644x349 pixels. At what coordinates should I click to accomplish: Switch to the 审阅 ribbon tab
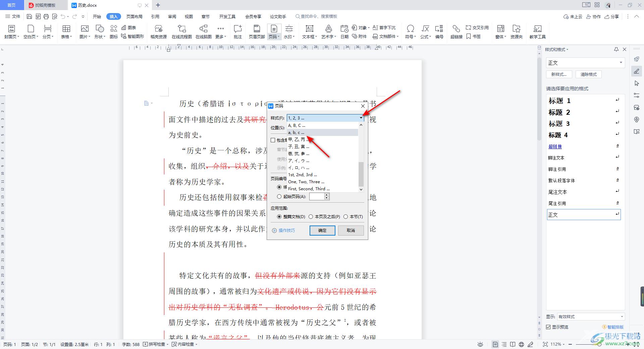pos(172,16)
